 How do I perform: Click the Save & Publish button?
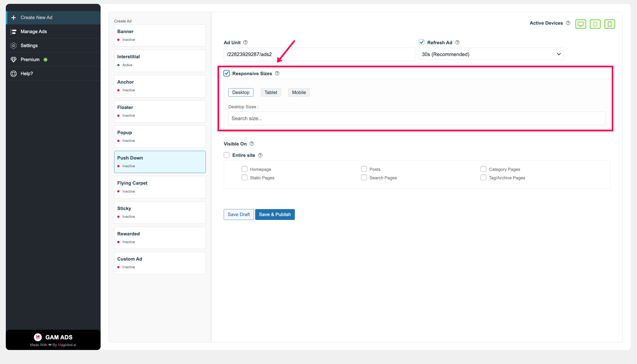tap(275, 214)
